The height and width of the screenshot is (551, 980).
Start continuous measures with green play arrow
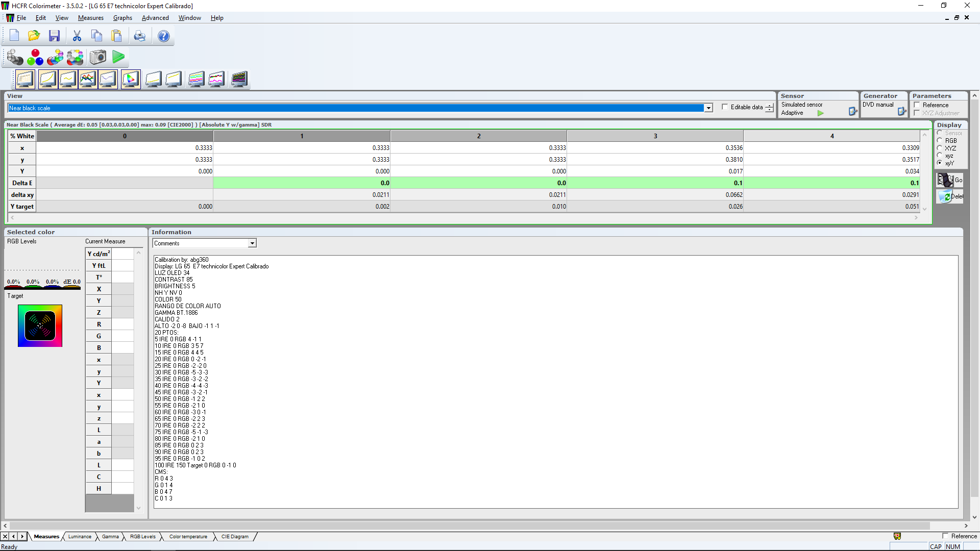[118, 57]
